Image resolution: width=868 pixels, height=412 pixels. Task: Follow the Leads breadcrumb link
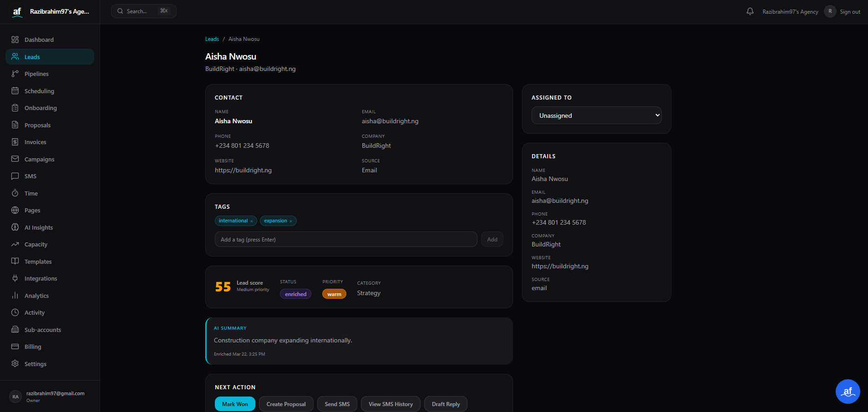(x=212, y=39)
